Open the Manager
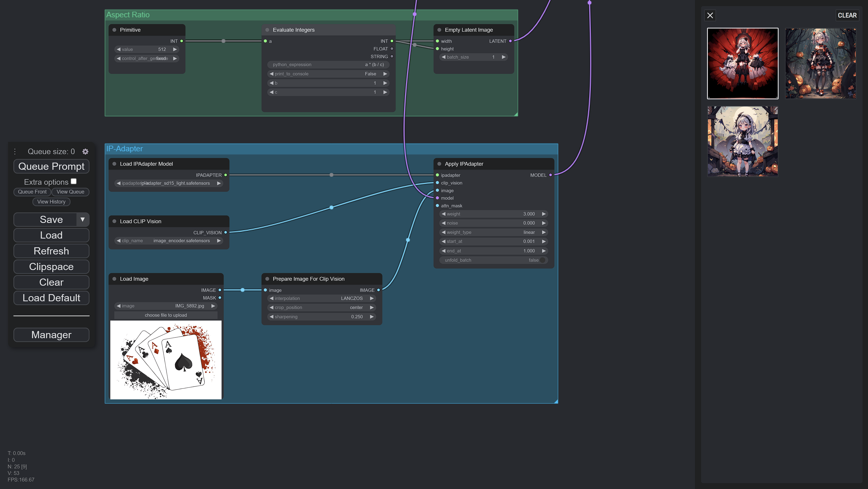Viewport: 868px width, 489px height. pyautogui.click(x=51, y=335)
